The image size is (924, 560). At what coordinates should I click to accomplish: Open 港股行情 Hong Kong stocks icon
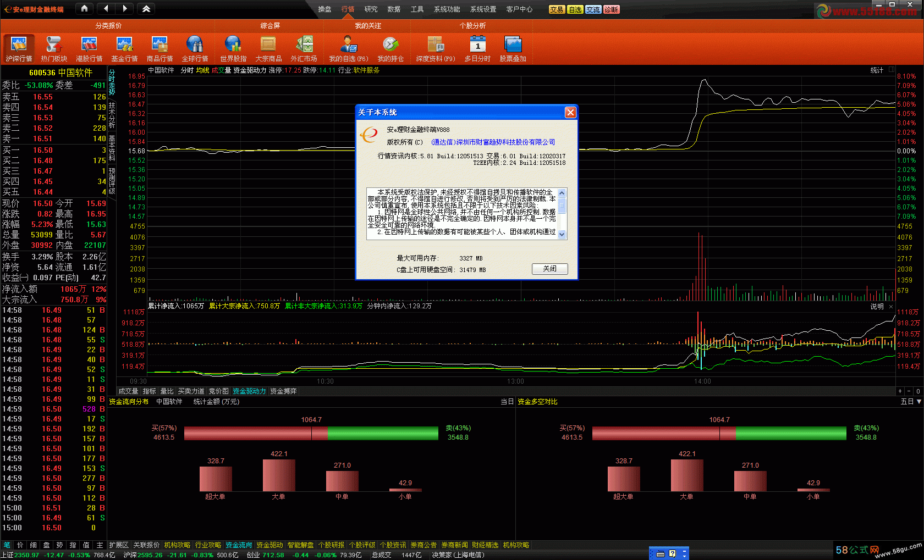(x=89, y=49)
